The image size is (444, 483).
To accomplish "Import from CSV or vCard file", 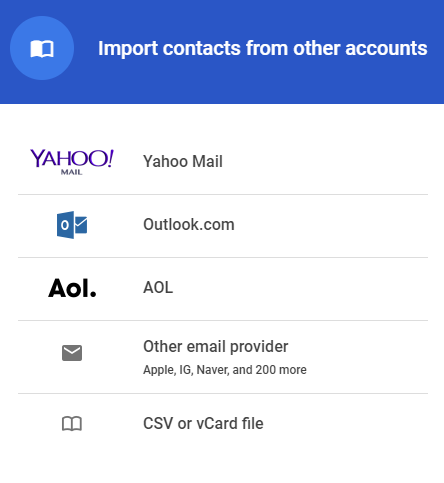I will (203, 424).
